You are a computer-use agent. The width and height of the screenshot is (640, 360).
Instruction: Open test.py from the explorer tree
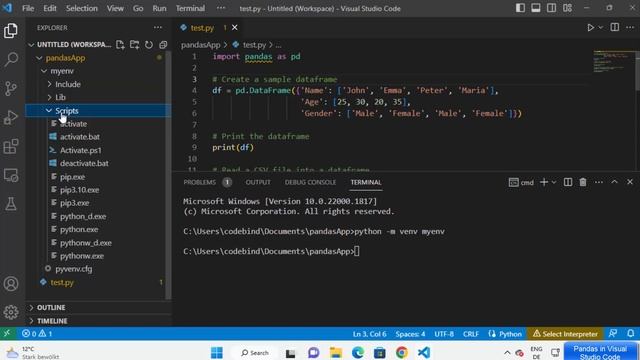[x=62, y=282]
